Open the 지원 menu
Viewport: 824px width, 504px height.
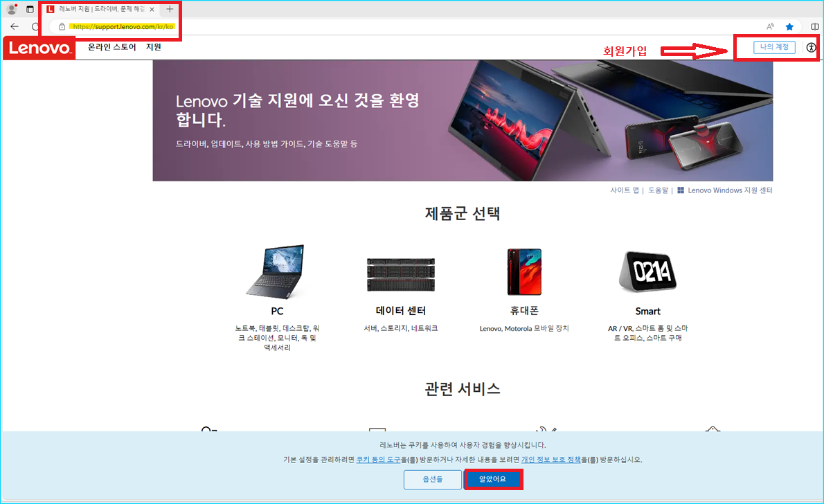tap(154, 47)
